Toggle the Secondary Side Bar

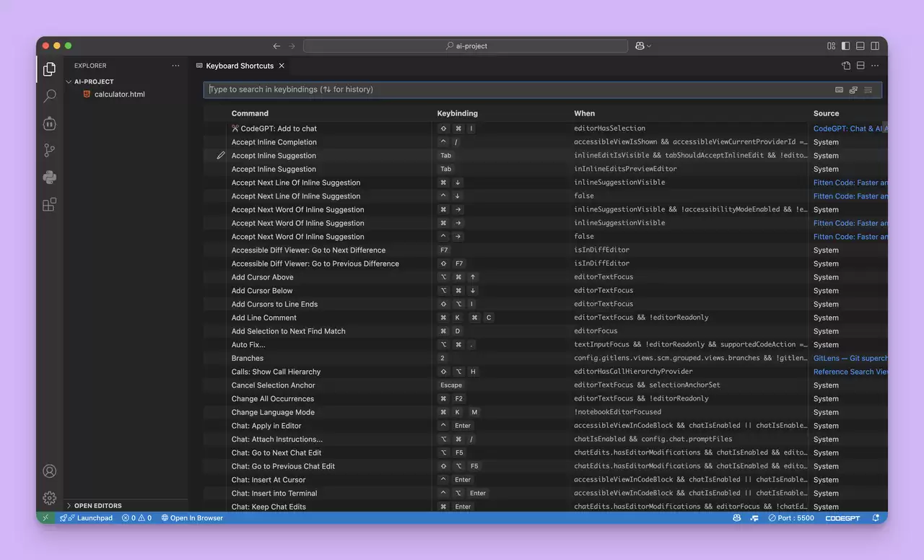point(875,45)
